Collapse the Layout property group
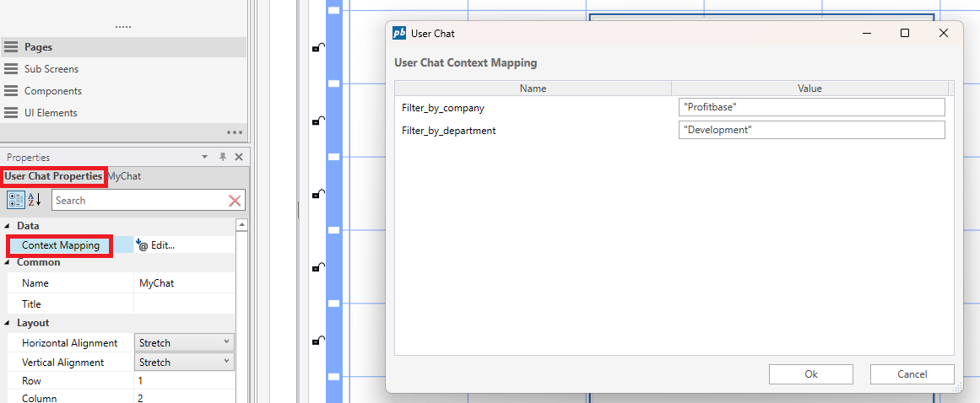This screenshot has height=403, width=980. [7, 323]
